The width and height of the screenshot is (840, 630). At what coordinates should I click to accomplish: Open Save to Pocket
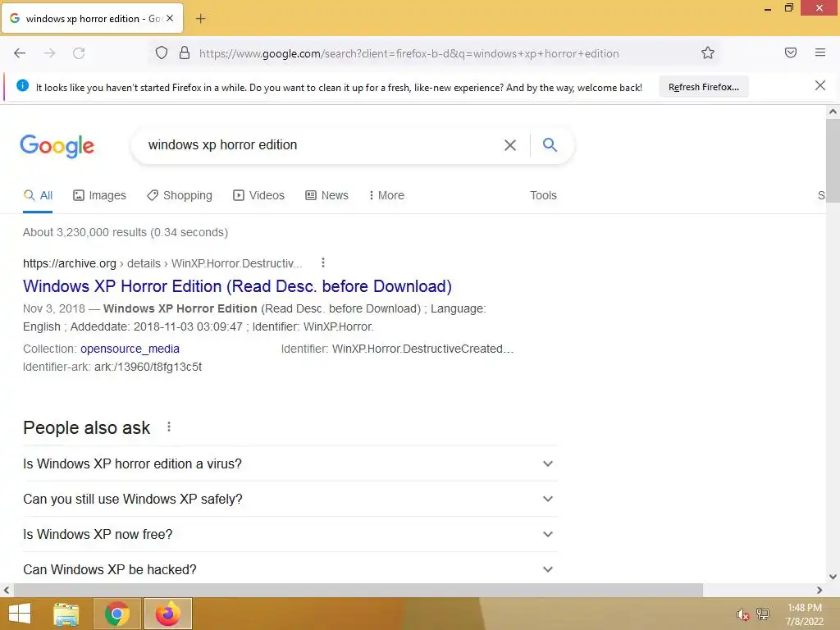(791, 52)
